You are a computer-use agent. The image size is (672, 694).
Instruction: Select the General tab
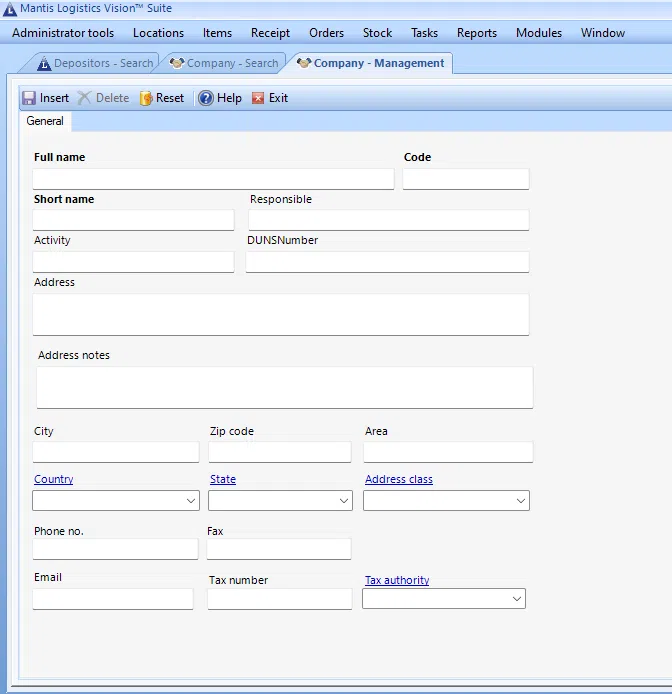45,121
